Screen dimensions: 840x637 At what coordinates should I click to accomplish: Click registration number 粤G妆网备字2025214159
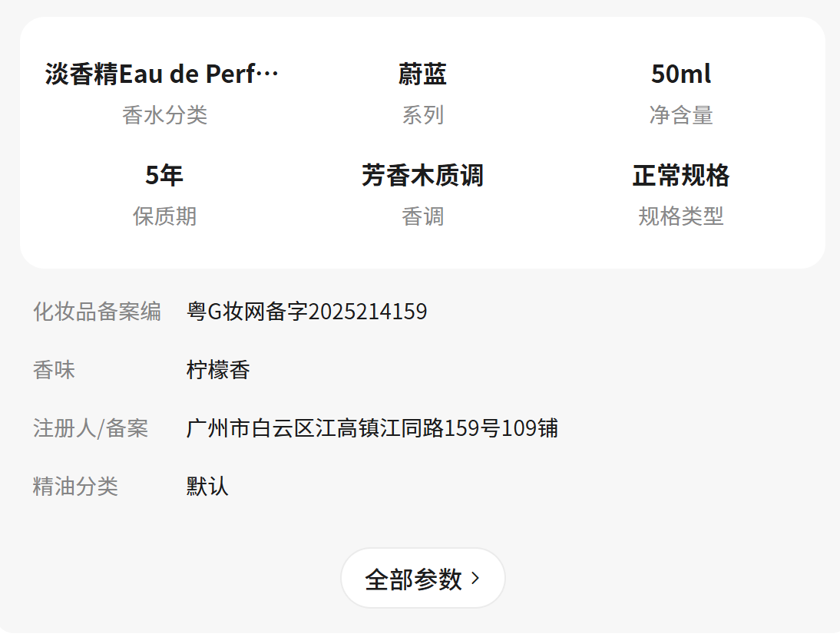306,312
